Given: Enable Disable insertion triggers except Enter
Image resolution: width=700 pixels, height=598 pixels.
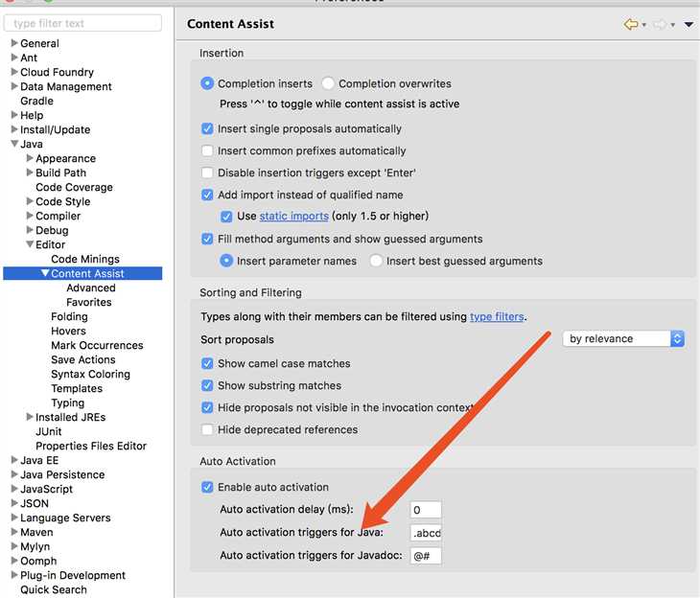Looking at the screenshot, I should click(x=207, y=172).
